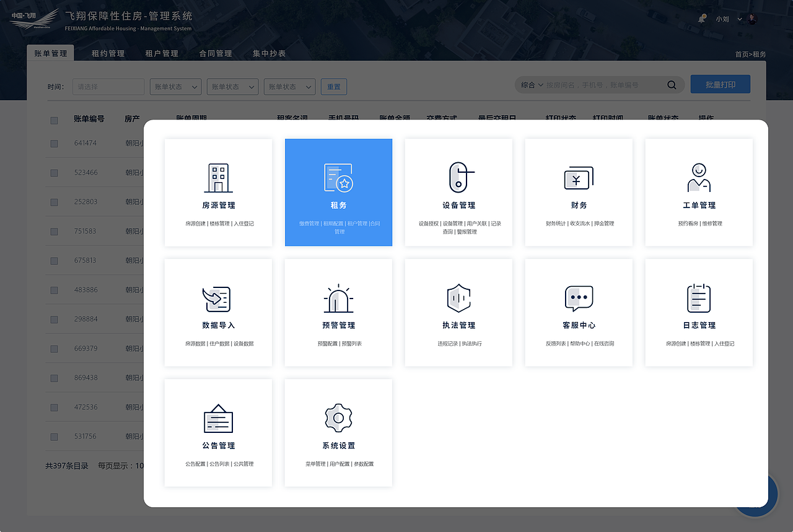Switch to the 合同管理 tab

coord(216,54)
